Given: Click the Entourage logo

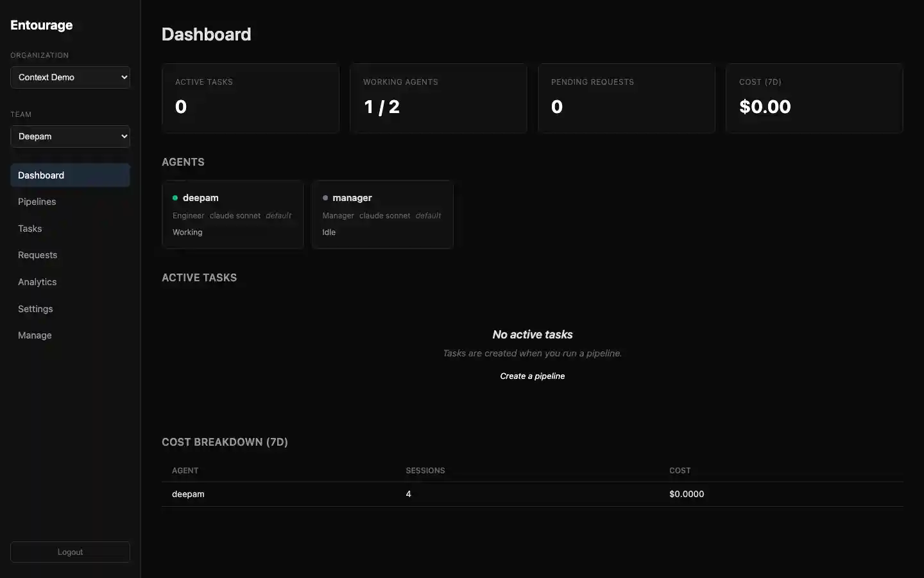Looking at the screenshot, I should coord(40,25).
